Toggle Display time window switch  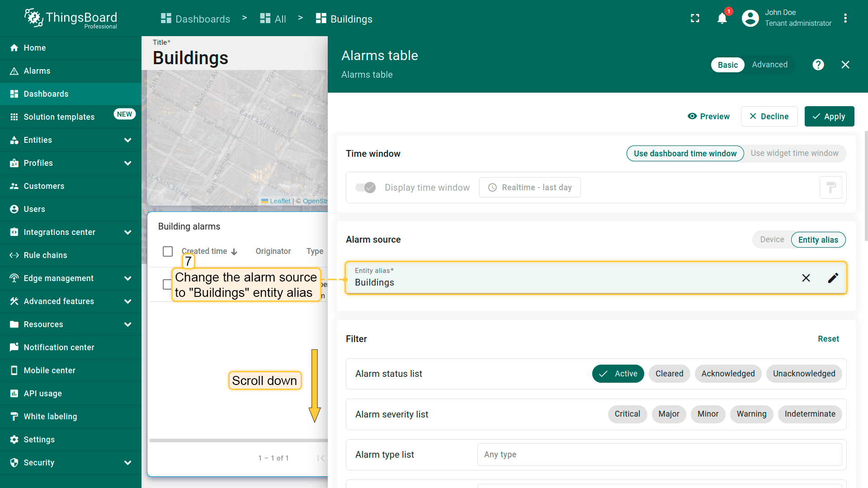[x=365, y=188]
